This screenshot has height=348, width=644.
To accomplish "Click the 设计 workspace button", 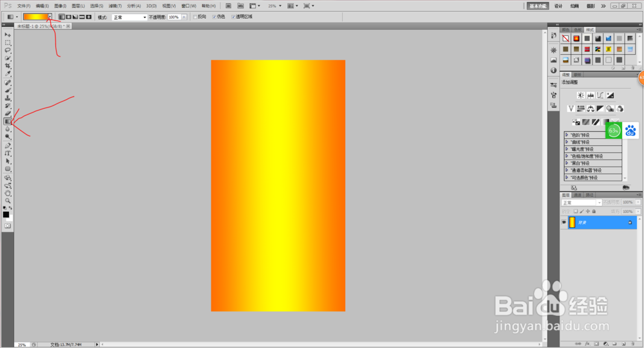I will [558, 6].
